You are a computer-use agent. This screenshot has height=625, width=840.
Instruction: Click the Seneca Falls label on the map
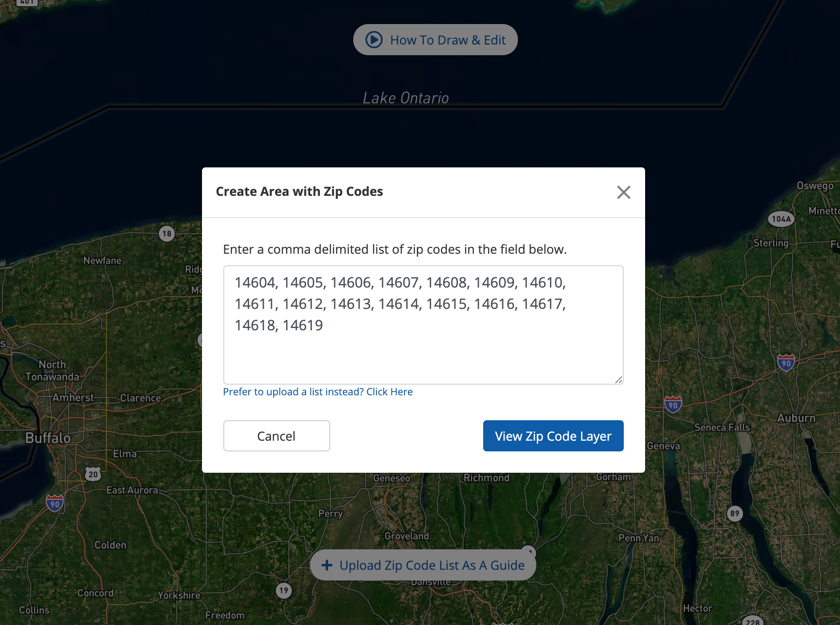[x=722, y=427]
